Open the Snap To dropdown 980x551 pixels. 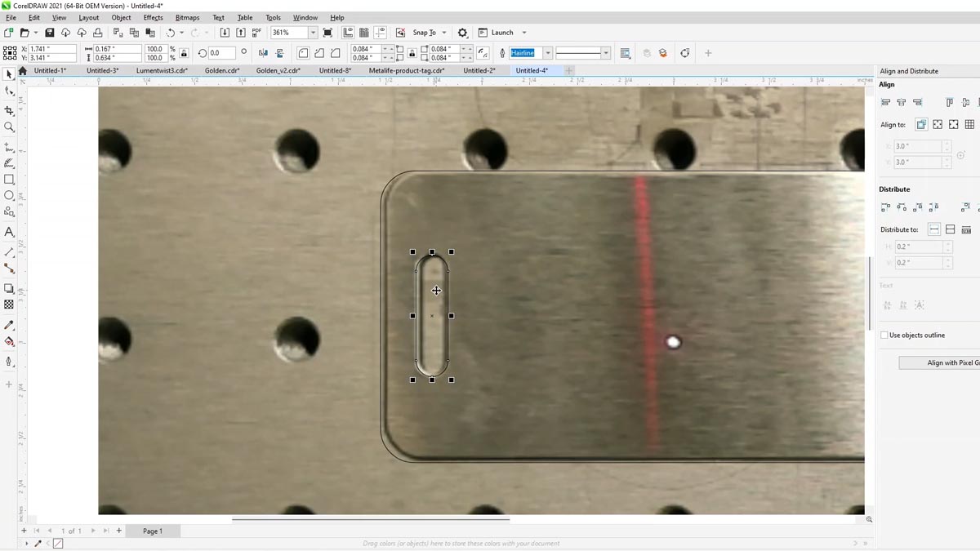pyautogui.click(x=443, y=33)
